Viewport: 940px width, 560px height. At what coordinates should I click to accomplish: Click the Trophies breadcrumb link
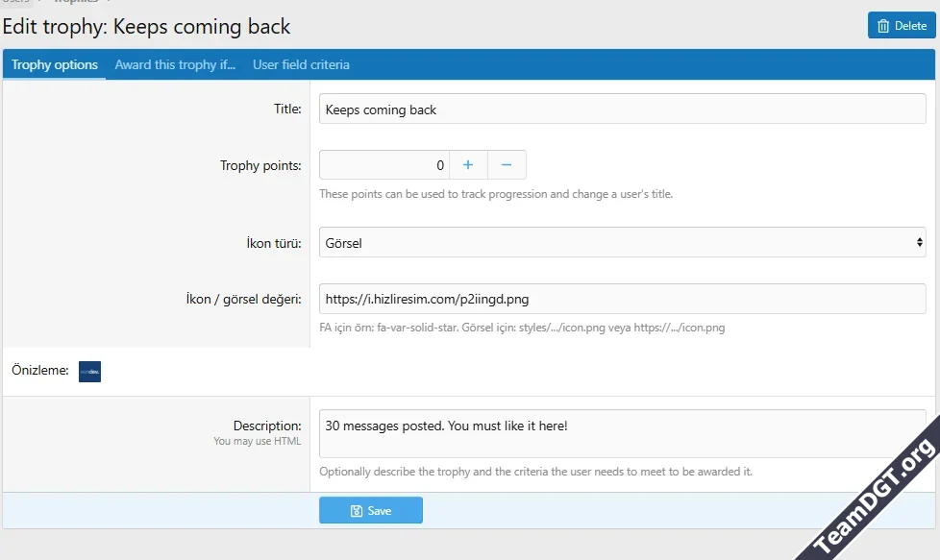click(x=75, y=2)
